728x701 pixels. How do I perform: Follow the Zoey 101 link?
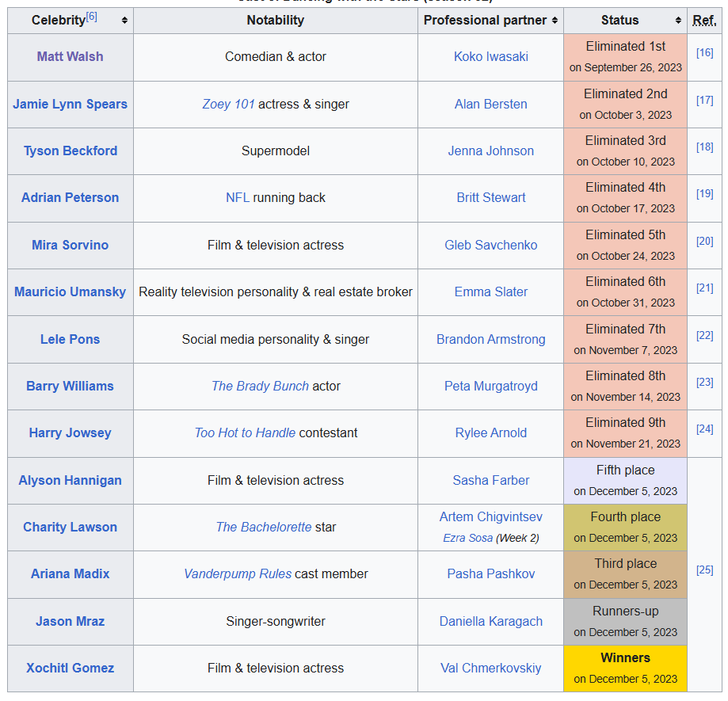(x=228, y=104)
